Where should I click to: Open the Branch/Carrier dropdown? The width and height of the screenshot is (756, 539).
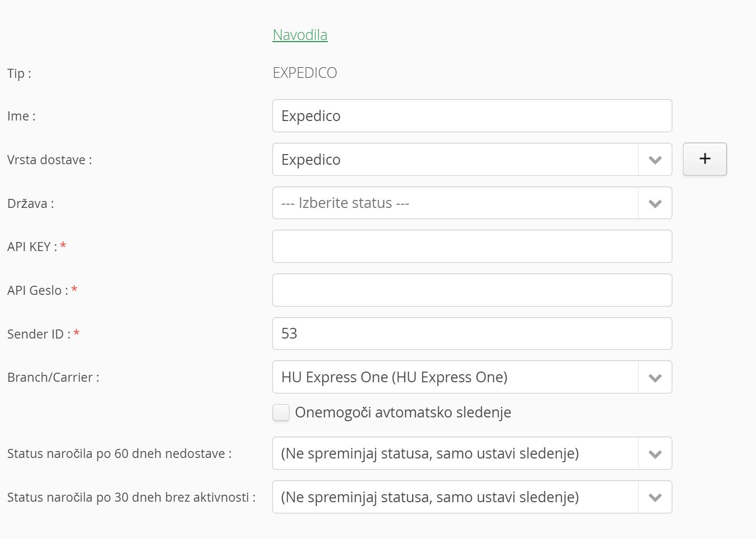(x=472, y=377)
